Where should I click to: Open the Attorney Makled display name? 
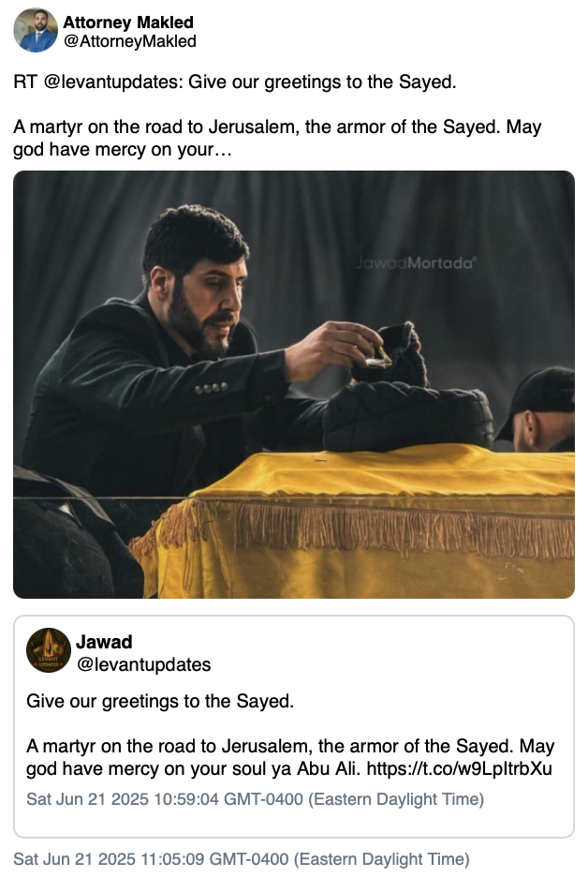[x=128, y=22]
